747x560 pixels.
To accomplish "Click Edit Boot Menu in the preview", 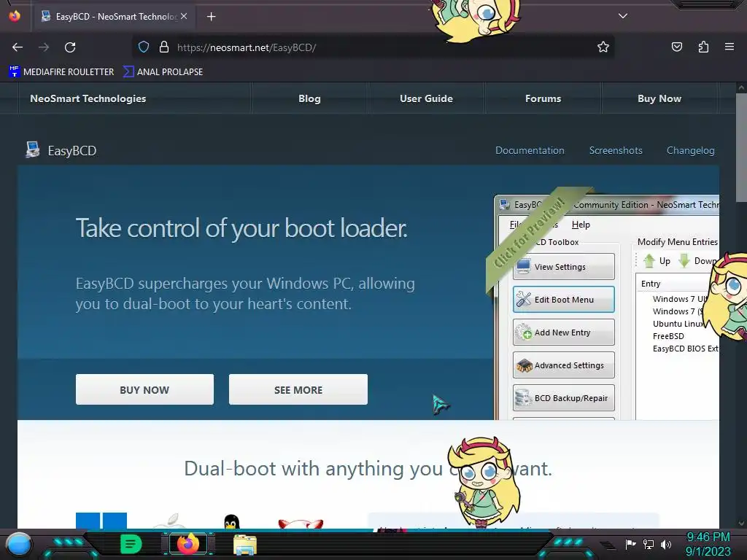I will click(x=564, y=300).
